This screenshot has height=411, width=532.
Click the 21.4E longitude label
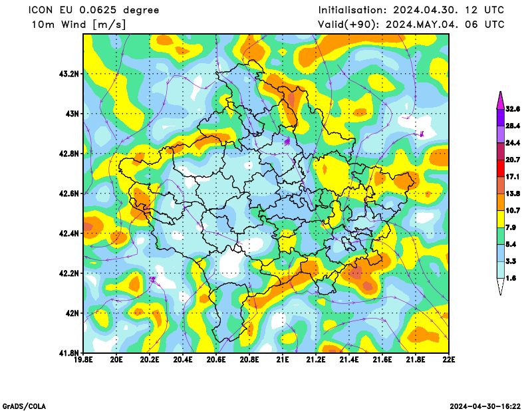coord(349,359)
